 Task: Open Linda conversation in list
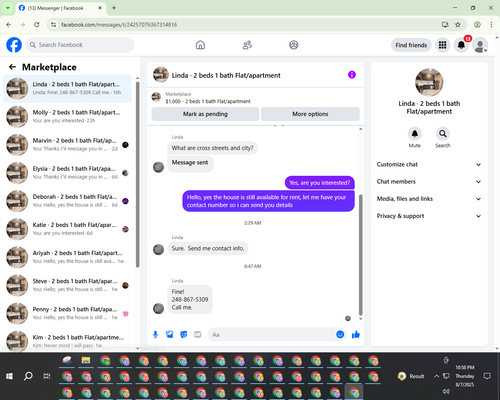pos(67,88)
